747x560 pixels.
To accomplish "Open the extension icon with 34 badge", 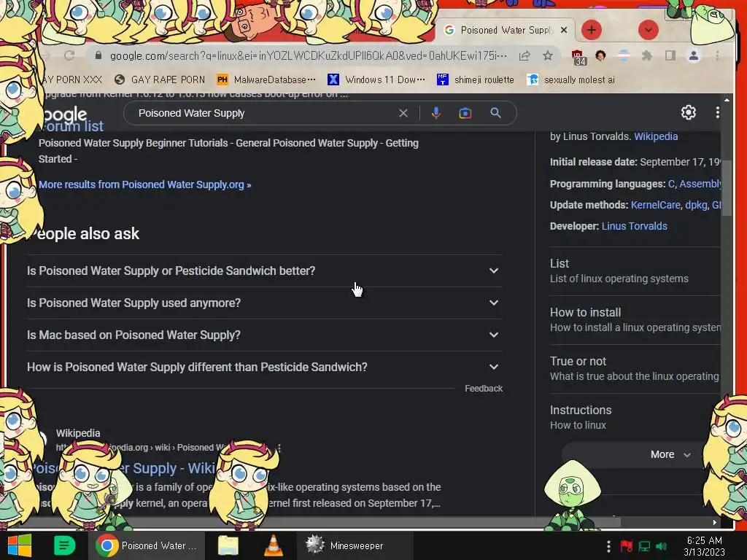I will coord(578,57).
